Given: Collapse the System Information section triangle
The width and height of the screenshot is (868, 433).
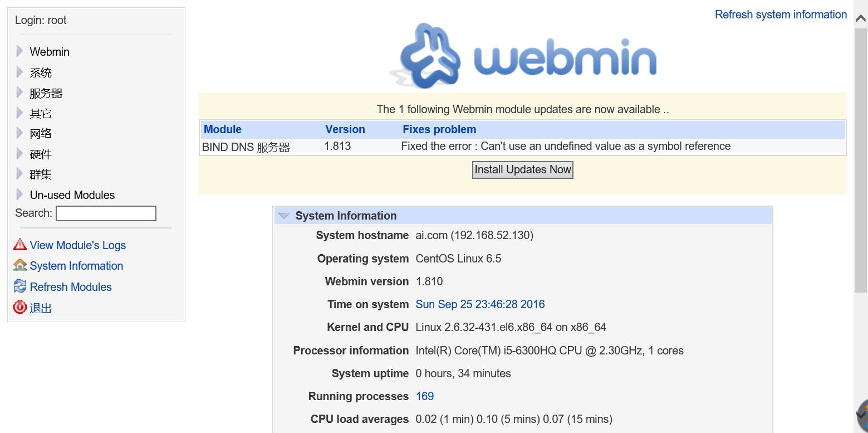Looking at the screenshot, I should [x=284, y=216].
